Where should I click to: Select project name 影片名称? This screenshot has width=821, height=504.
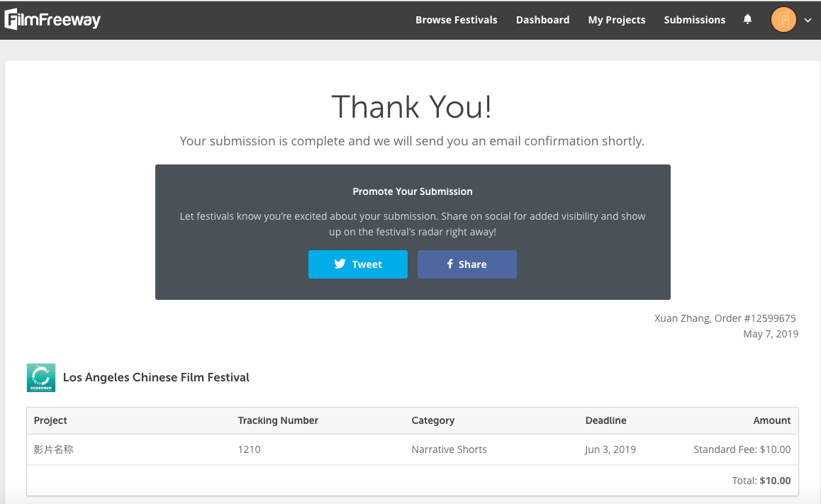53,449
